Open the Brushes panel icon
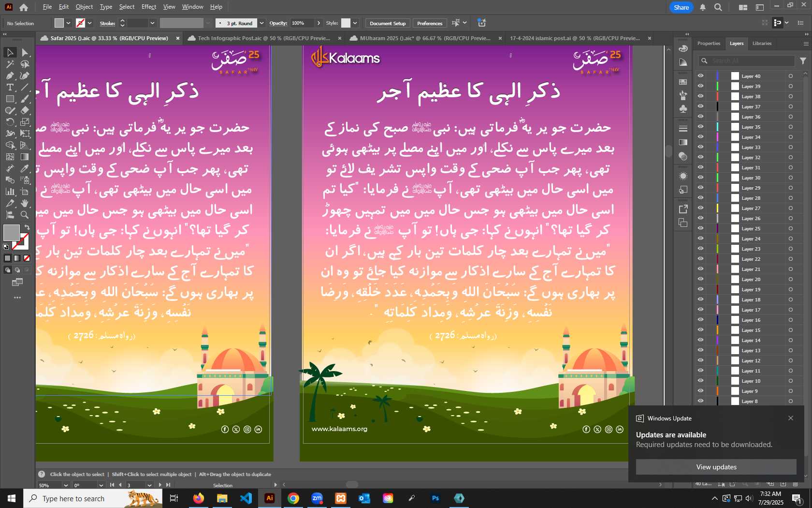 (x=683, y=95)
